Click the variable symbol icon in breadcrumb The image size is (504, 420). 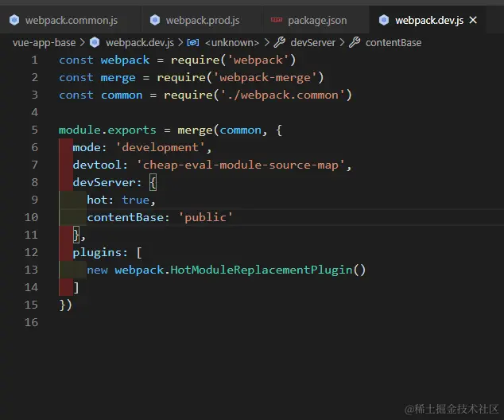pyautogui.click(x=193, y=42)
